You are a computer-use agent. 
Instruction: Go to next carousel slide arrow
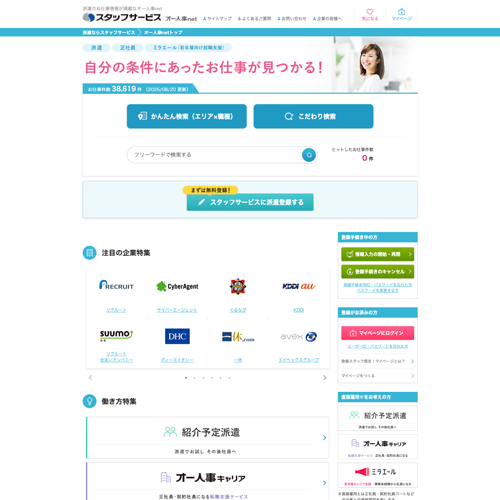(x=325, y=378)
